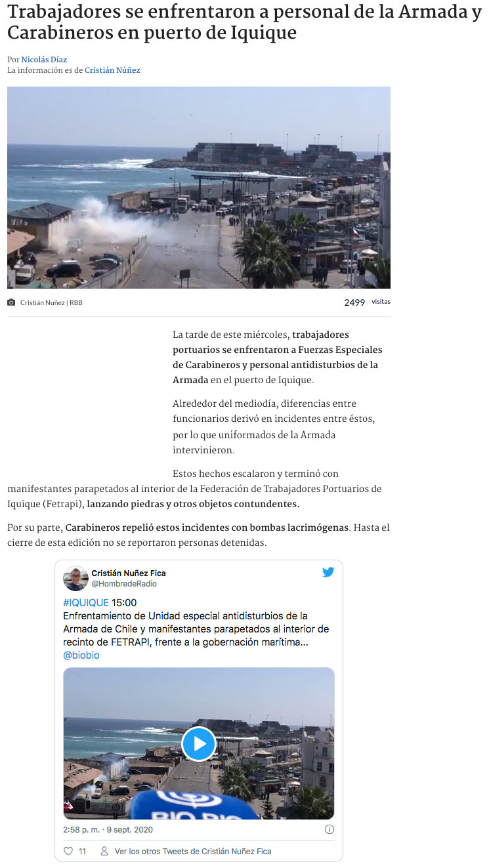
Task: Click the @HombredeRadio handle
Action: click(x=124, y=583)
